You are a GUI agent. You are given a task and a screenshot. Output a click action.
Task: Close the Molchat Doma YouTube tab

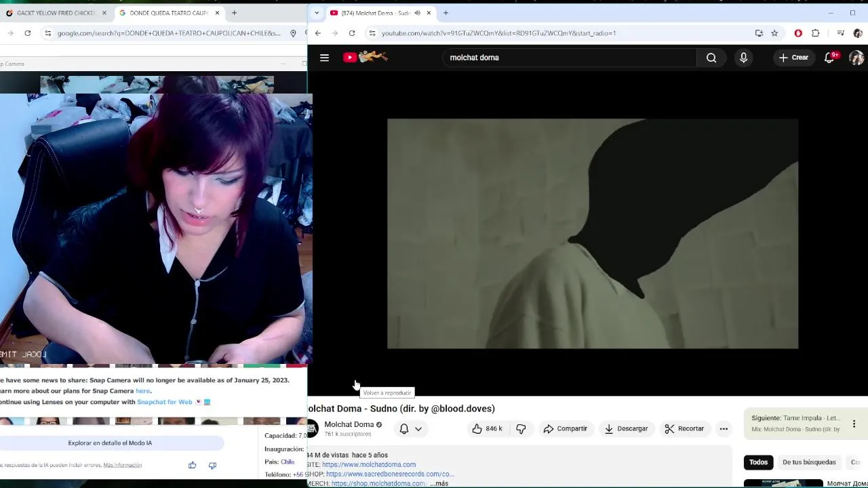point(429,13)
